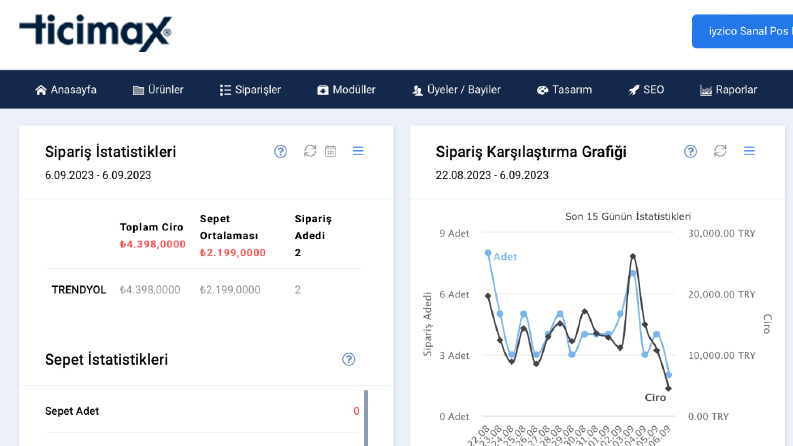Viewport: 793px width, 446px height.
Task: Click the chart title Son 15 Günün İstatistikleri
Action: [628, 216]
